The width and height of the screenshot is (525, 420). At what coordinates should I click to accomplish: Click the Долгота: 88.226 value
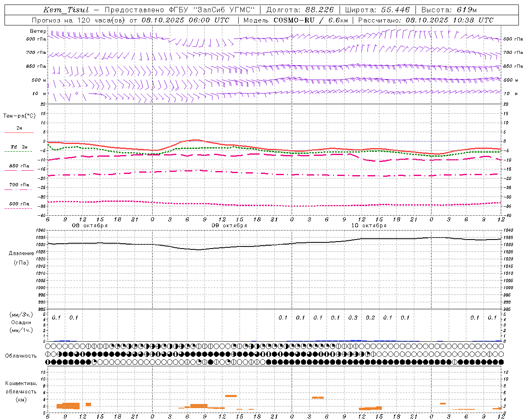pyautogui.click(x=300, y=10)
